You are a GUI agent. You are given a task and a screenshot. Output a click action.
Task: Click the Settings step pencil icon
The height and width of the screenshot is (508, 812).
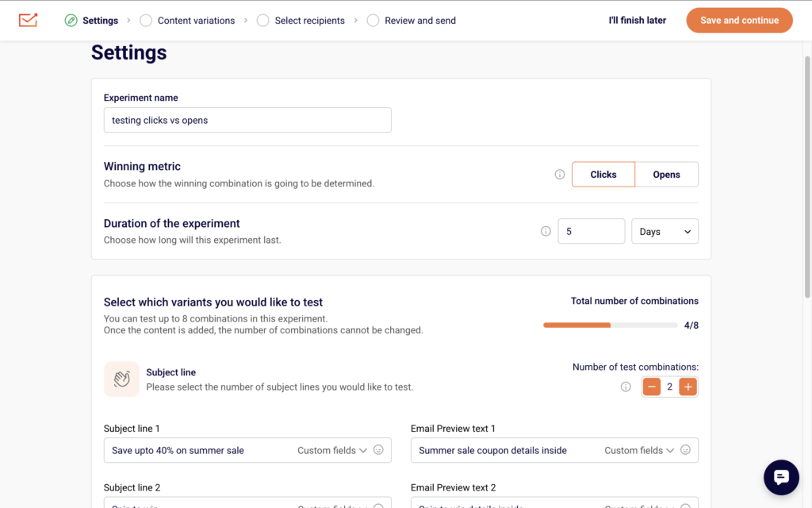click(71, 20)
